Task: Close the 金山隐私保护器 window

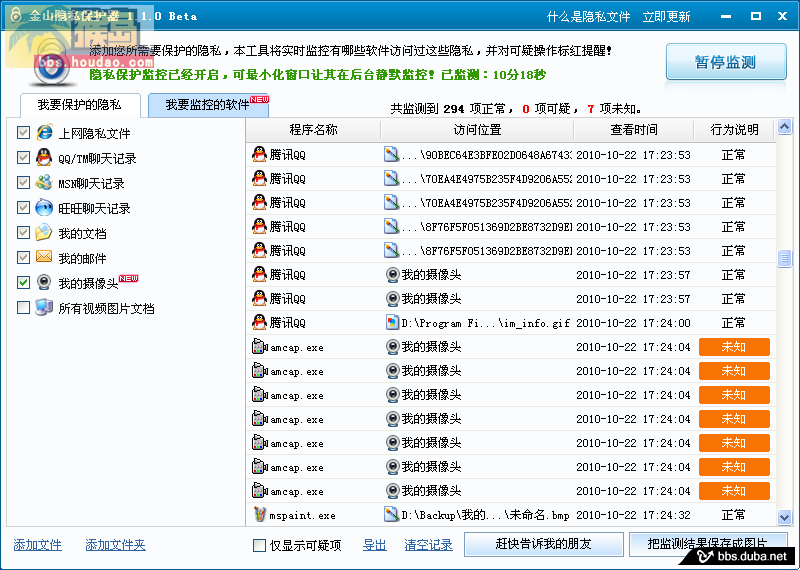Action: [x=783, y=16]
